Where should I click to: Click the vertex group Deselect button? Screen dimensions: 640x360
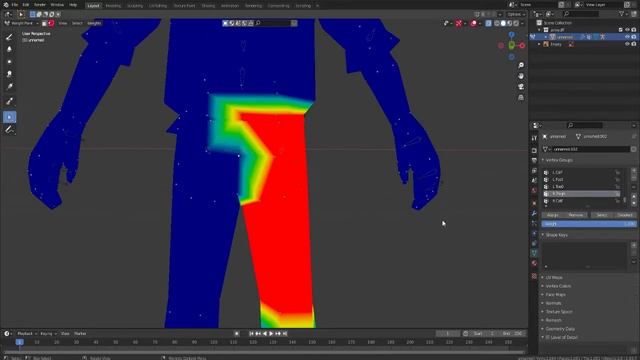tap(624, 215)
